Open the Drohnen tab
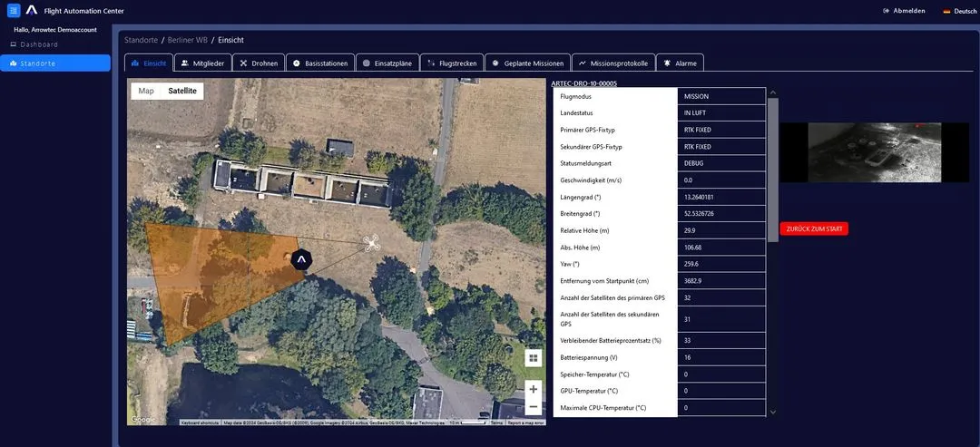This screenshot has width=980, height=447. pyautogui.click(x=259, y=63)
